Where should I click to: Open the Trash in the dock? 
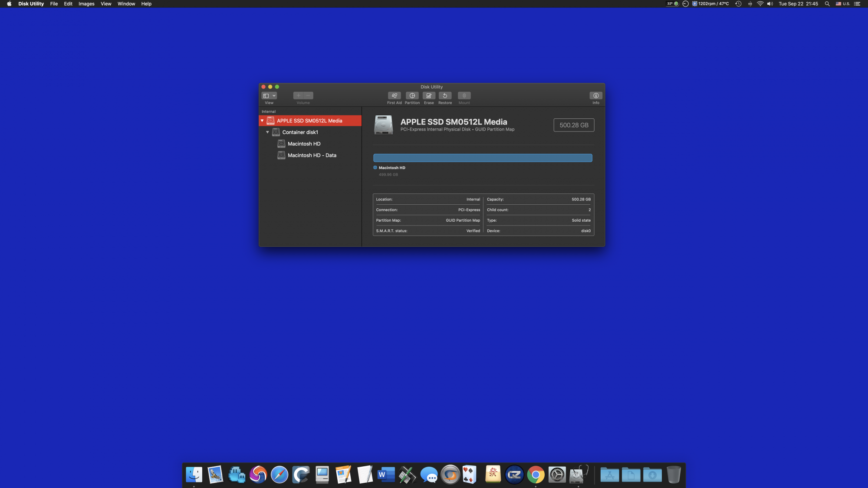point(673,475)
